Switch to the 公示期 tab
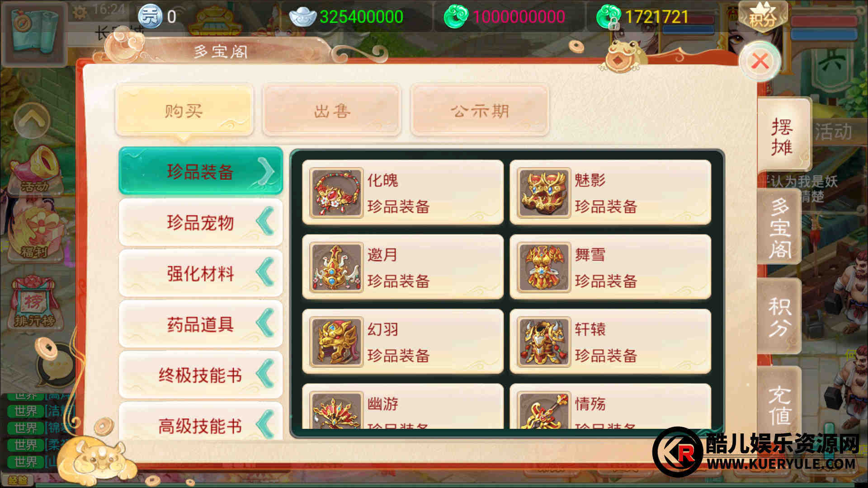The width and height of the screenshot is (868, 488). pos(480,110)
